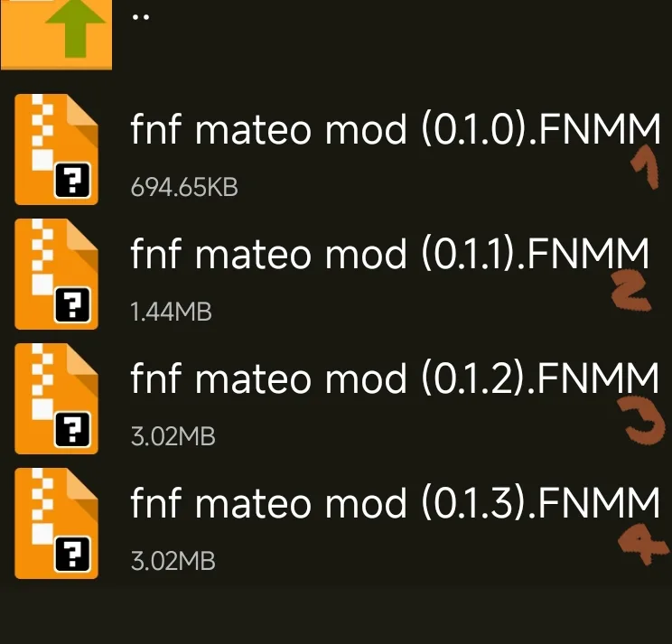Select the archive icon for version 0.1.1
The image size is (672, 644).
[56, 274]
